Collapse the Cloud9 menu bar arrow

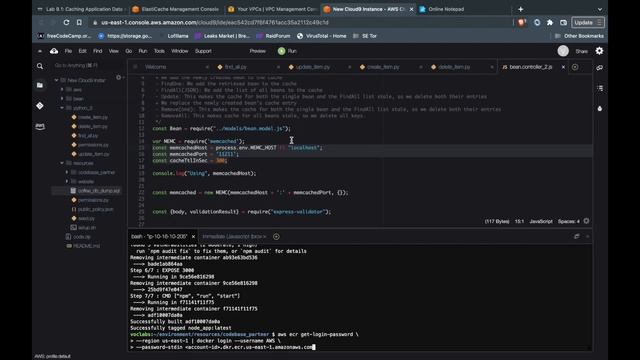tap(40, 51)
